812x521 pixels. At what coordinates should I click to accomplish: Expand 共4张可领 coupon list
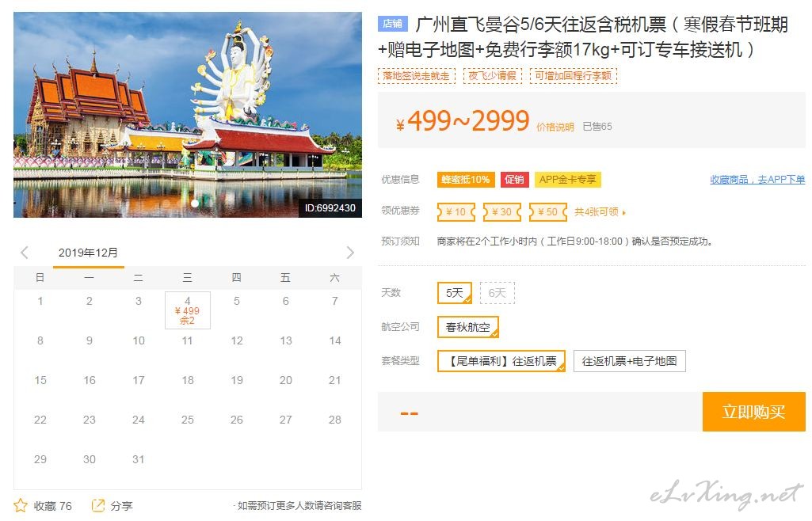600,211
